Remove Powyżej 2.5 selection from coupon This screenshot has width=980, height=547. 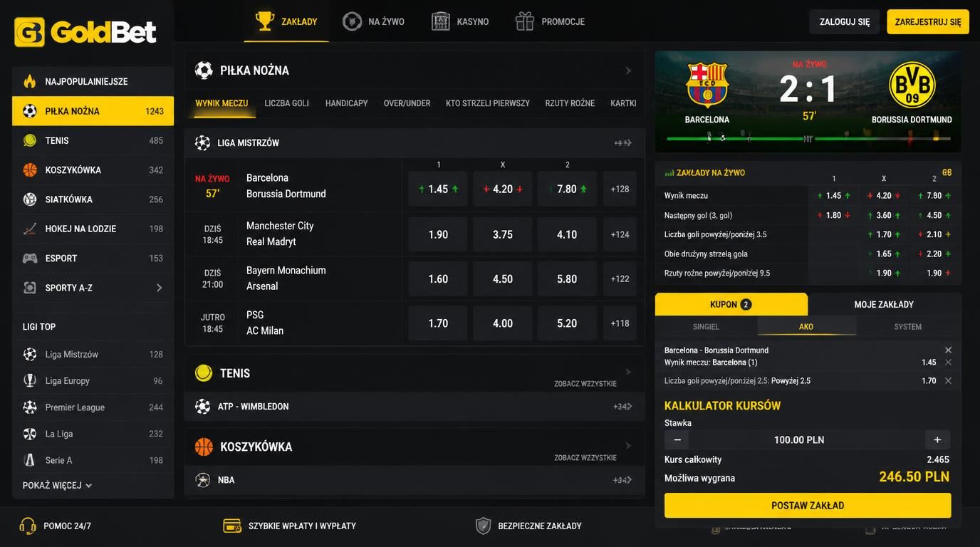[x=948, y=381]
